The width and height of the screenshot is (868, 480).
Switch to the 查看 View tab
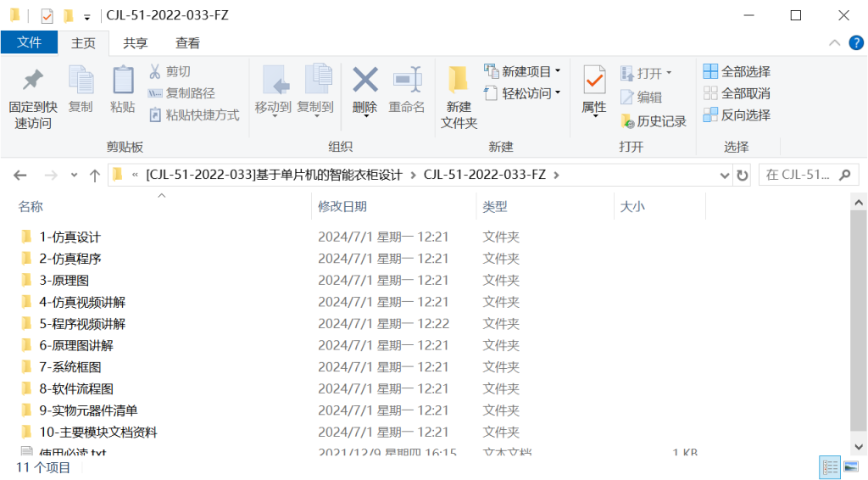point(187,43)
